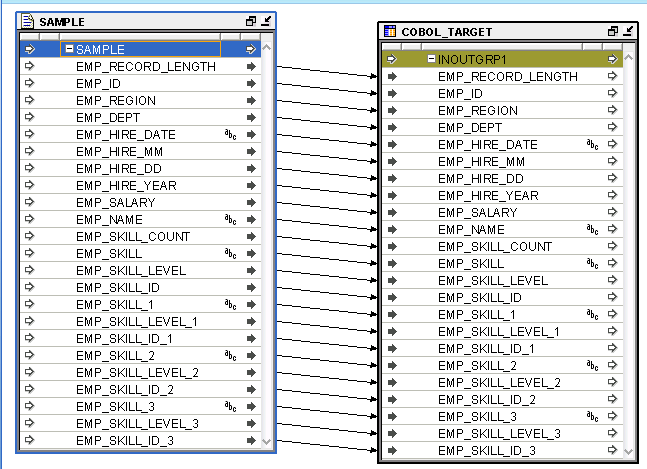Collapse the SAMPLE group tree node

[x=69, y=49]
